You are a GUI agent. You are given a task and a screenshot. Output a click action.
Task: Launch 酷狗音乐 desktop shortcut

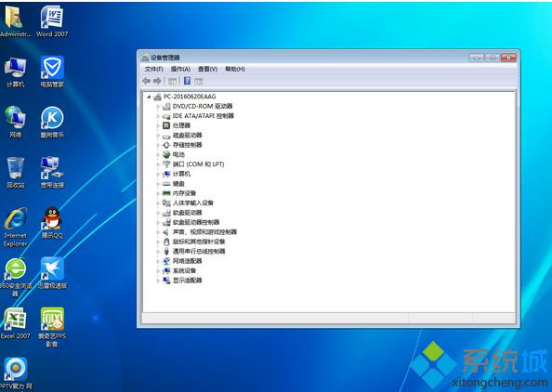(x=52, y=122)
